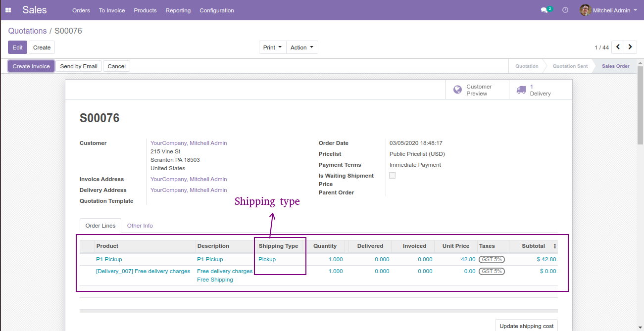
Task: Open the Reporting menu
Action: click(x=178, y=10)
